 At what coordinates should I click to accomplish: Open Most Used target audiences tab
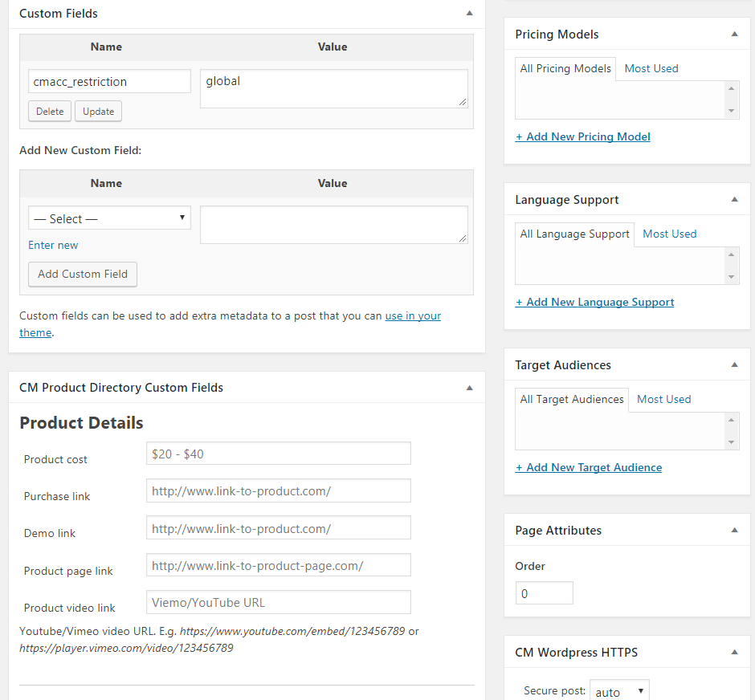pos(663,400)
